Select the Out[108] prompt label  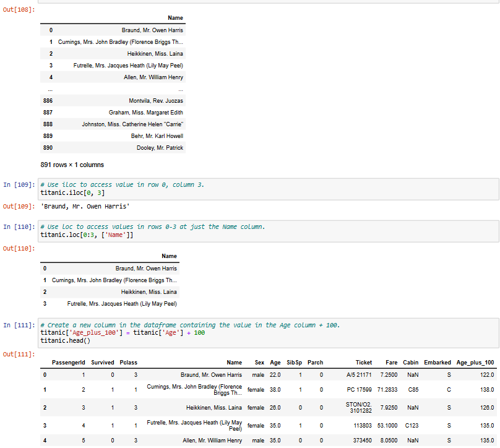pos(19,10)
